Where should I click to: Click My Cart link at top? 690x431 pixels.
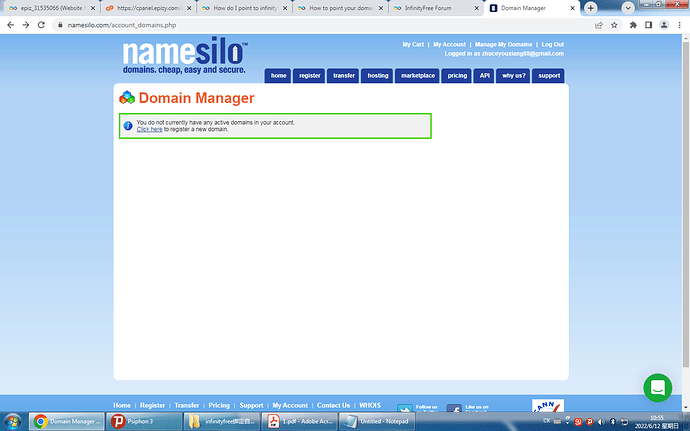point(413,44)
